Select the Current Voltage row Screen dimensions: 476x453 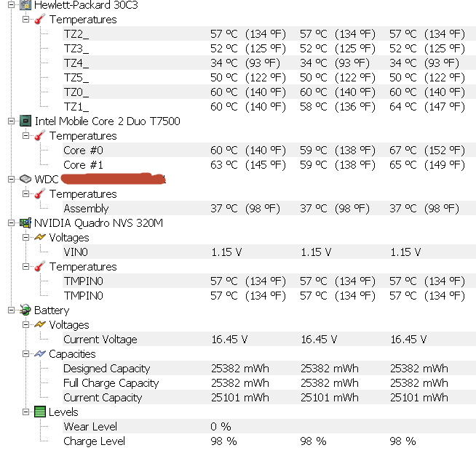269,340
